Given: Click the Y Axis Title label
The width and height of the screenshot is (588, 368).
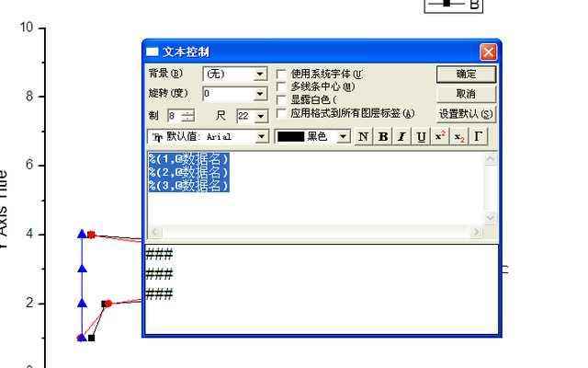Looking at the screenshot, I should (x=3, y=210).
